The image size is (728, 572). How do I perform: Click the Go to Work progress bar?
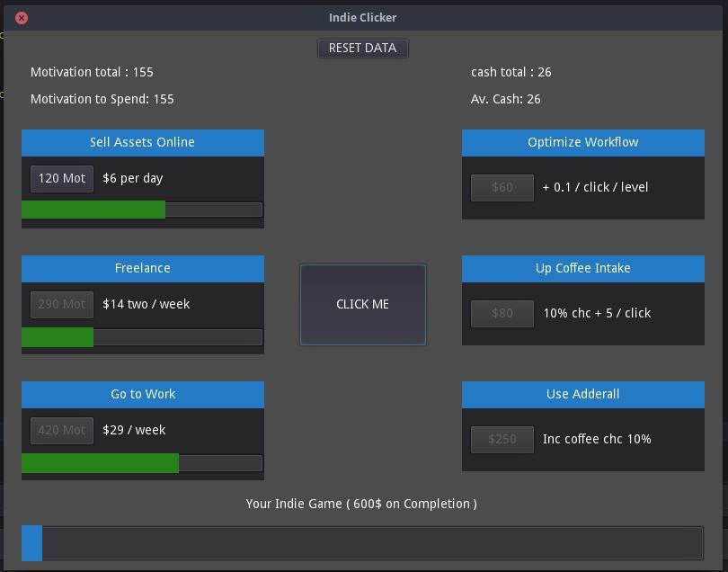click(142, 463)
